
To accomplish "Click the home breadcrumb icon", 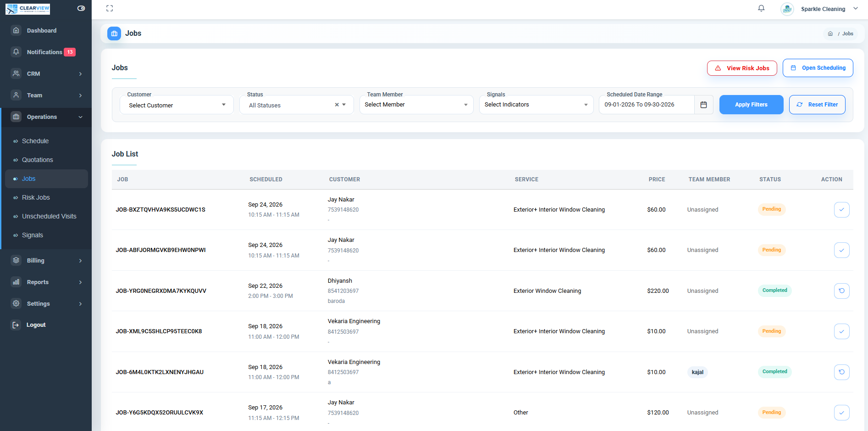I will point(830,34).
